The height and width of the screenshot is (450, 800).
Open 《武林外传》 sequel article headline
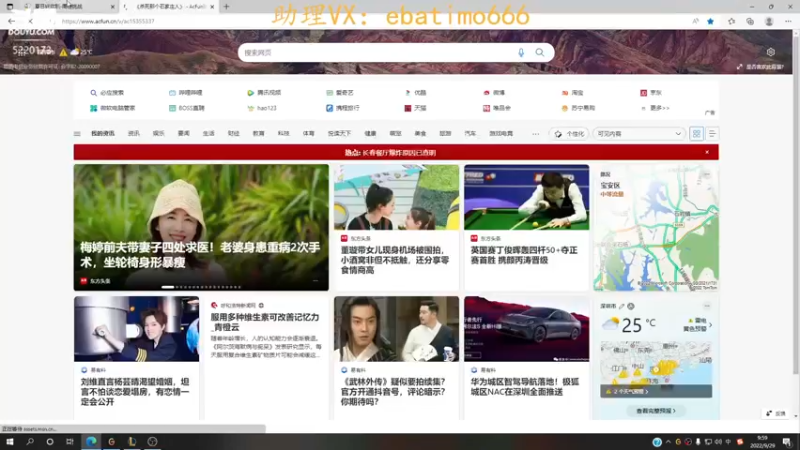pyautogui.click(x=393, y=391)
